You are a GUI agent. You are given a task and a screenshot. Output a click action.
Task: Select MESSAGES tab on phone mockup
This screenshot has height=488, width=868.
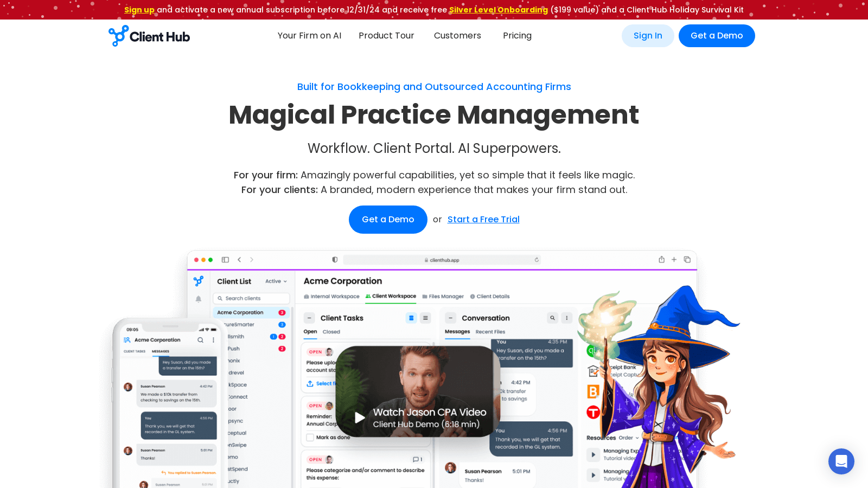click(x=161, y=351)
